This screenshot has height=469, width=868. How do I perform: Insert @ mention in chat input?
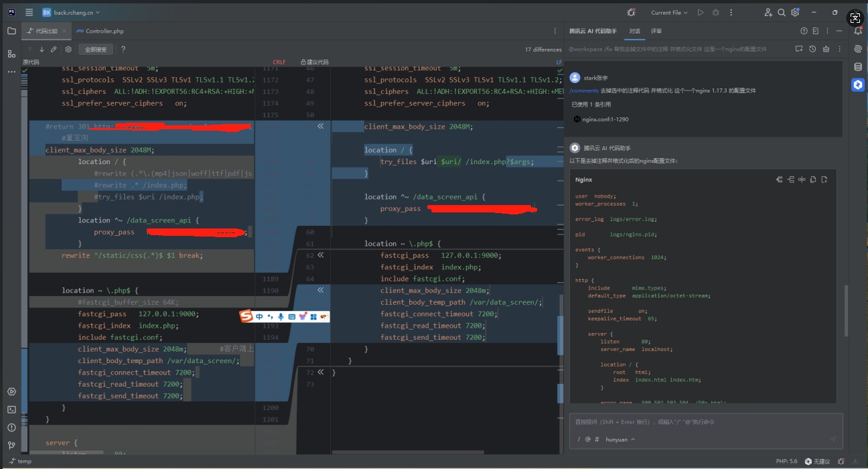[587, 440]
